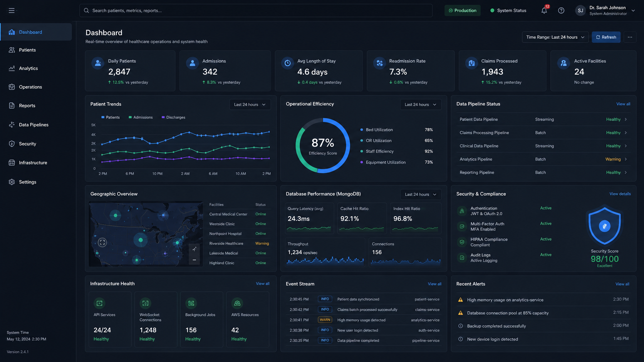The height and width of the screenshot is (362, 644).
Task: Select Riverside Healthcare facility row
Action: click(x=239, y=244)
